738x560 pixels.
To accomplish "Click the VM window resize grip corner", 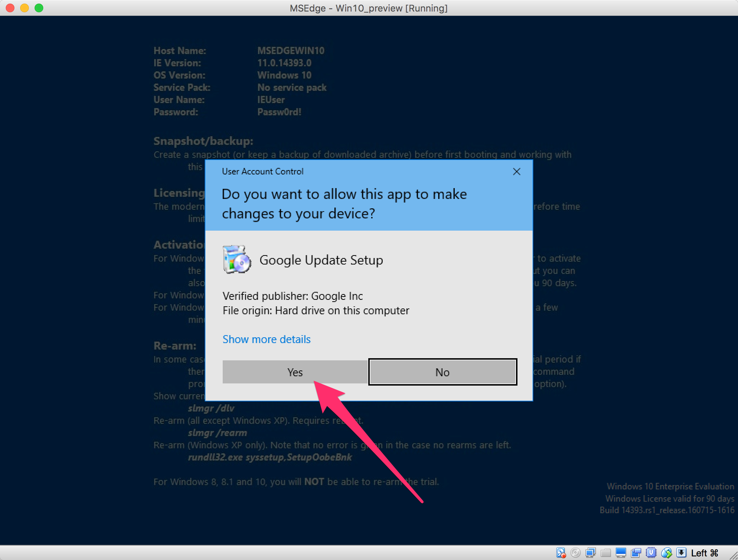I will (x=733, y=555).
